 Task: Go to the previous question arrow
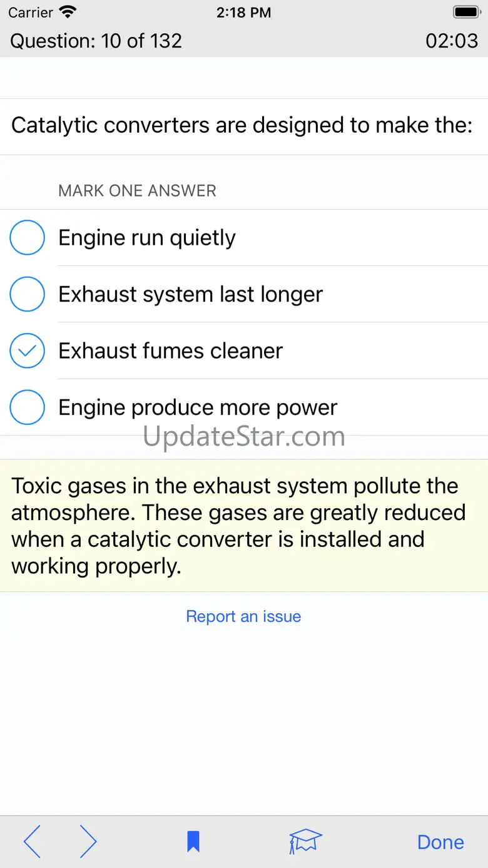coord(32,842)
